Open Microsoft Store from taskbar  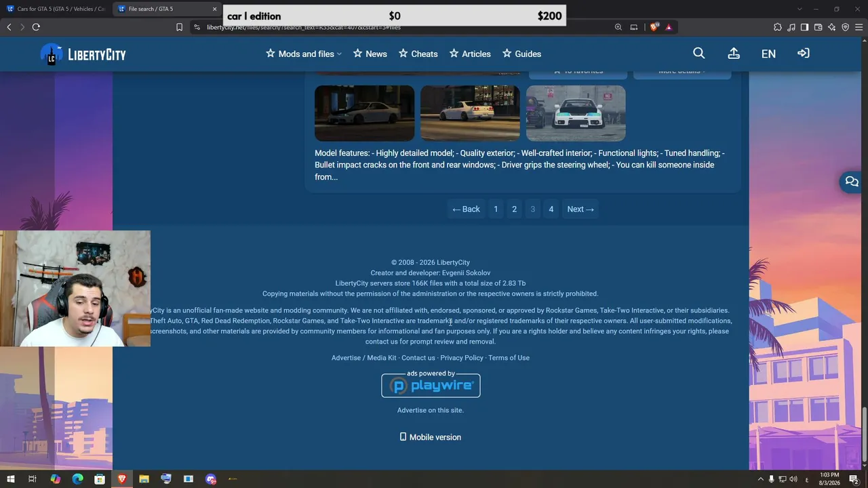[100, 479]
